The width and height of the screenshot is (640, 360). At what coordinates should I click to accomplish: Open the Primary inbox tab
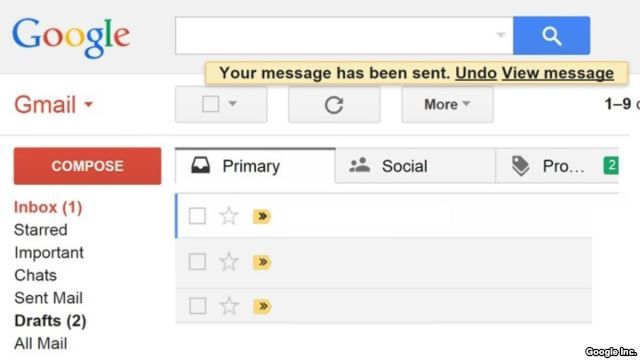click(256, 166)
